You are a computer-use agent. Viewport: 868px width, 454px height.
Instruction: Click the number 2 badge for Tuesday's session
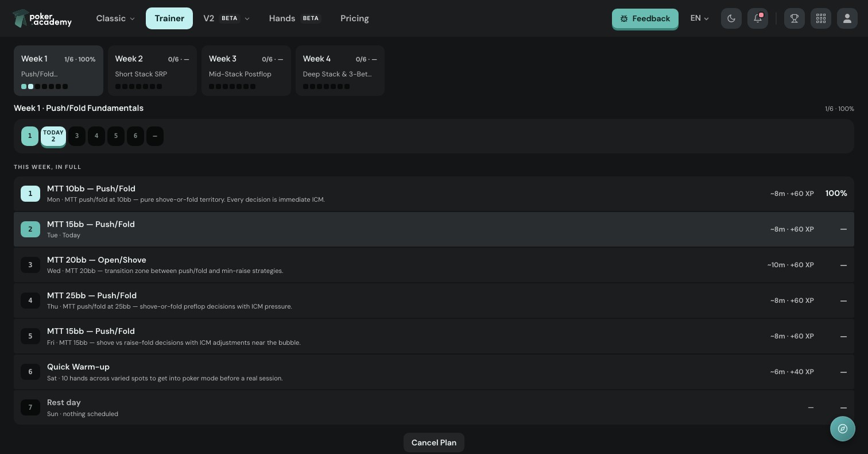(30, 229)
